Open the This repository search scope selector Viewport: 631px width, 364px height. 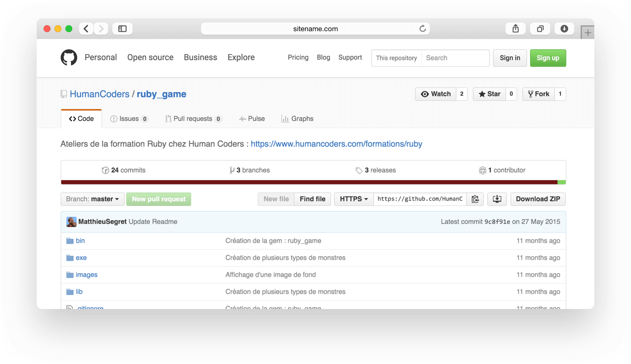pos(396,58)
